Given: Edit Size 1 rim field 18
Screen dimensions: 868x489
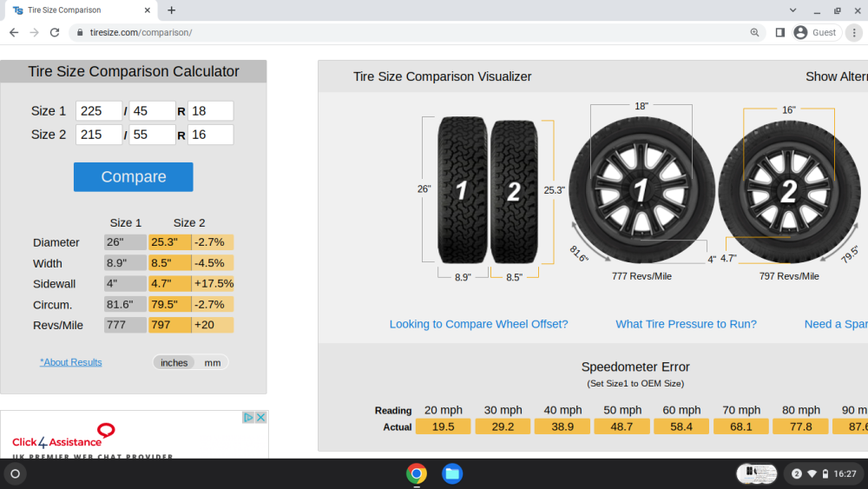Looking at the screenshot, I should (210, 111).
